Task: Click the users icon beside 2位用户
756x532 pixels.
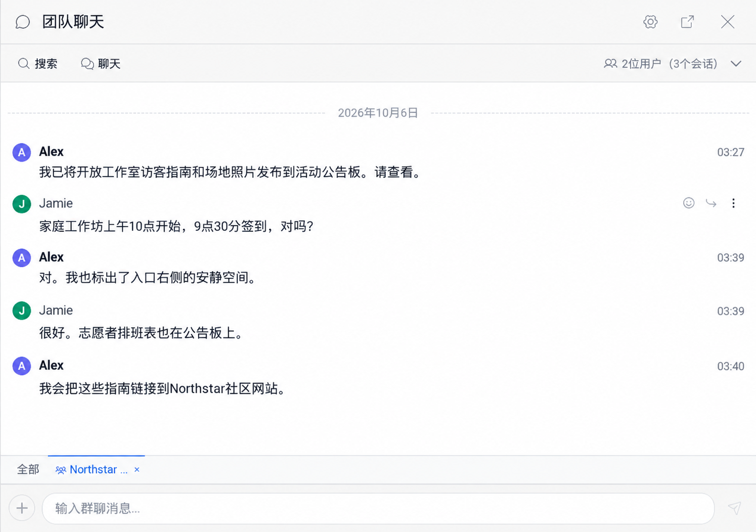Action: 610,64
